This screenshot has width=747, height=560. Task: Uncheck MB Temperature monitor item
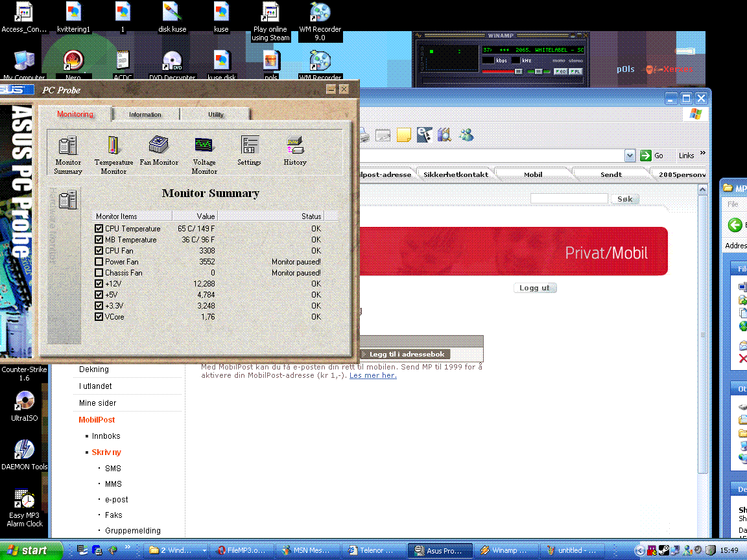coord(99,240)
